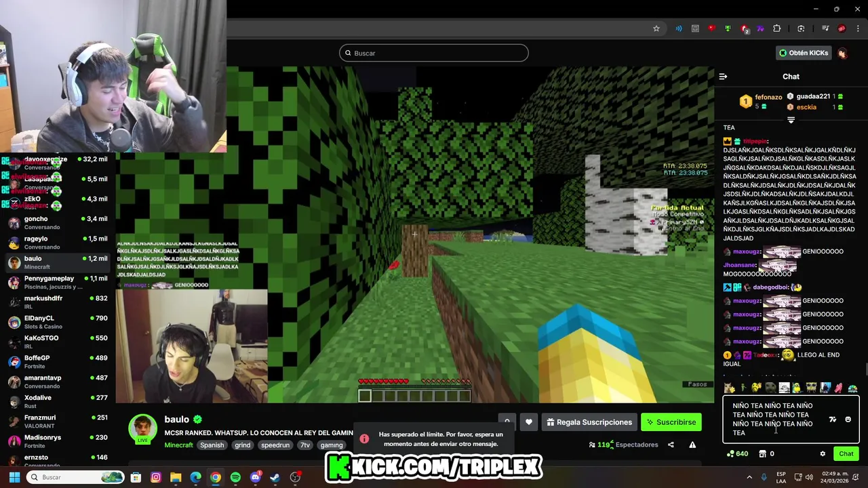Screen dimensions: 868x488
Task: Click the heart follow button
Action: pos(529,422)
